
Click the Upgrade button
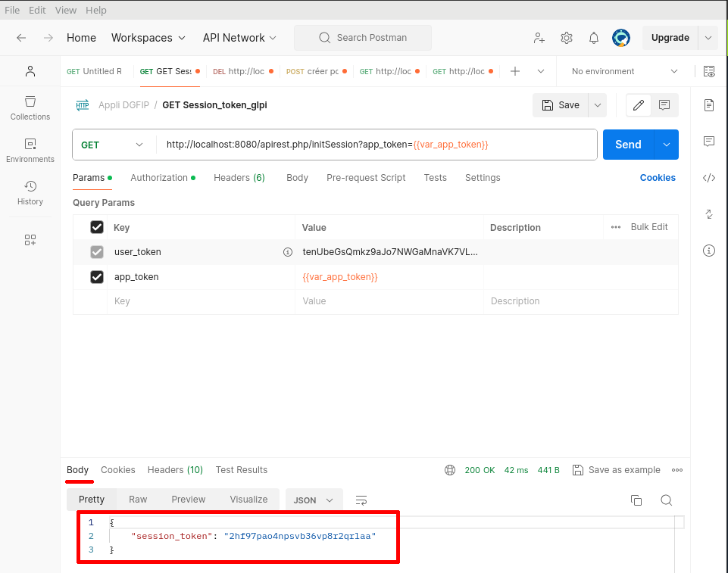tap(670, 38)
